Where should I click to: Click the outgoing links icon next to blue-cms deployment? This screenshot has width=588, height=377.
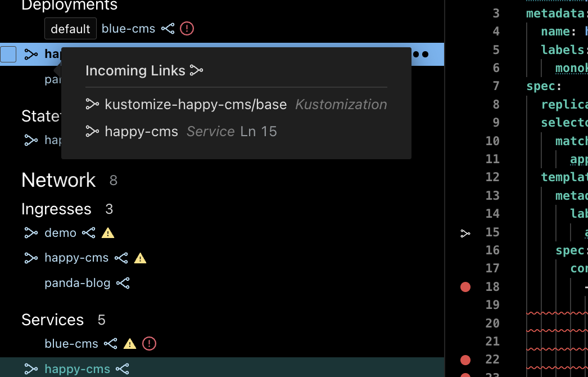168,29
